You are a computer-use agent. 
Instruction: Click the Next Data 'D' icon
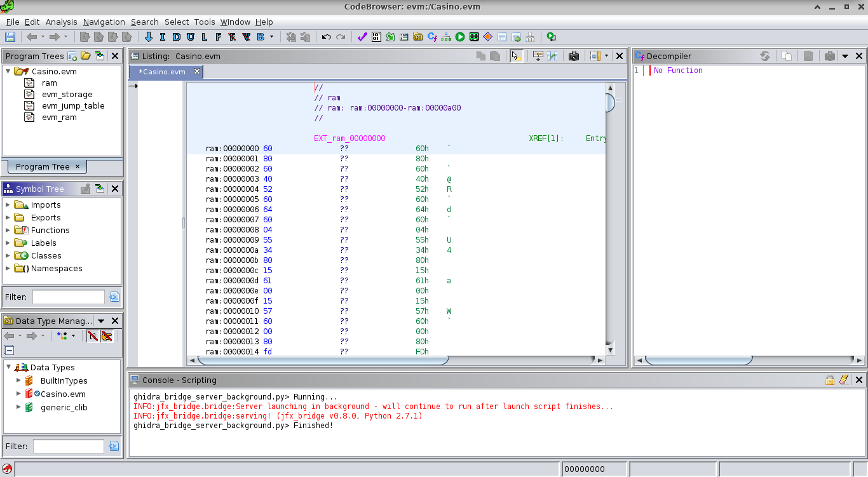[177, 37]
